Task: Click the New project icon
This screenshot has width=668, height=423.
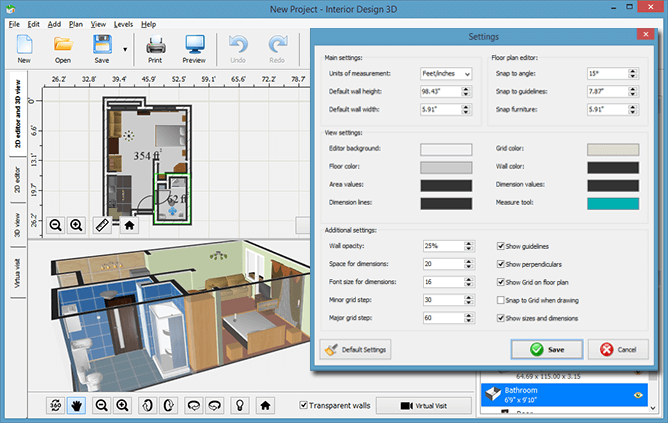Action: 24,44
